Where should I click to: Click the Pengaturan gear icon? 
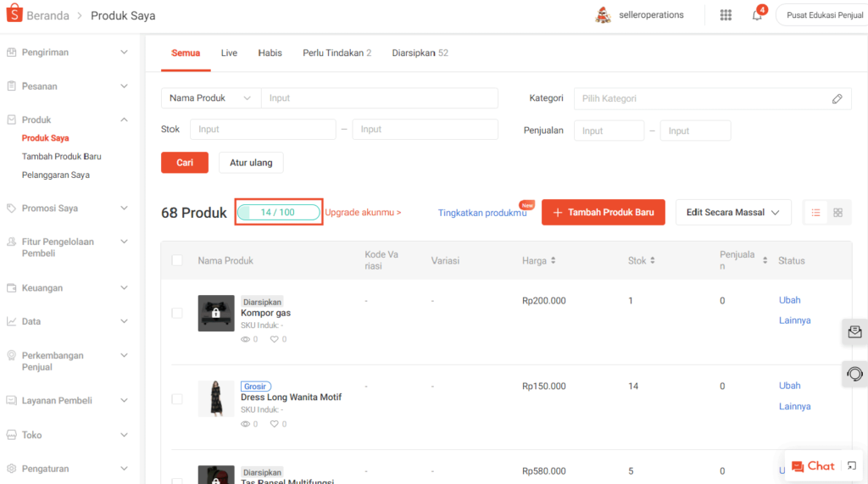click(x=11, y=469)
